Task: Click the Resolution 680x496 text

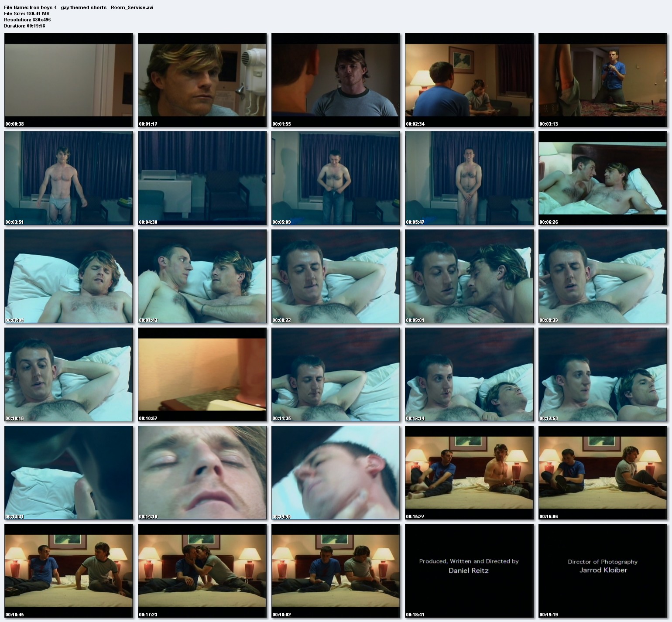Action: (27, 20)
